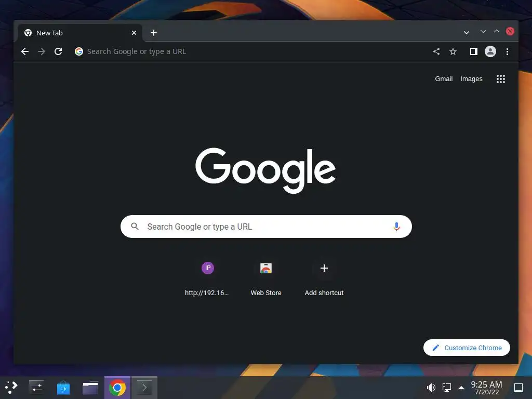Open System Settings from taskbar
This screenshot has height=399, width=532.
(x=36, y=388)
